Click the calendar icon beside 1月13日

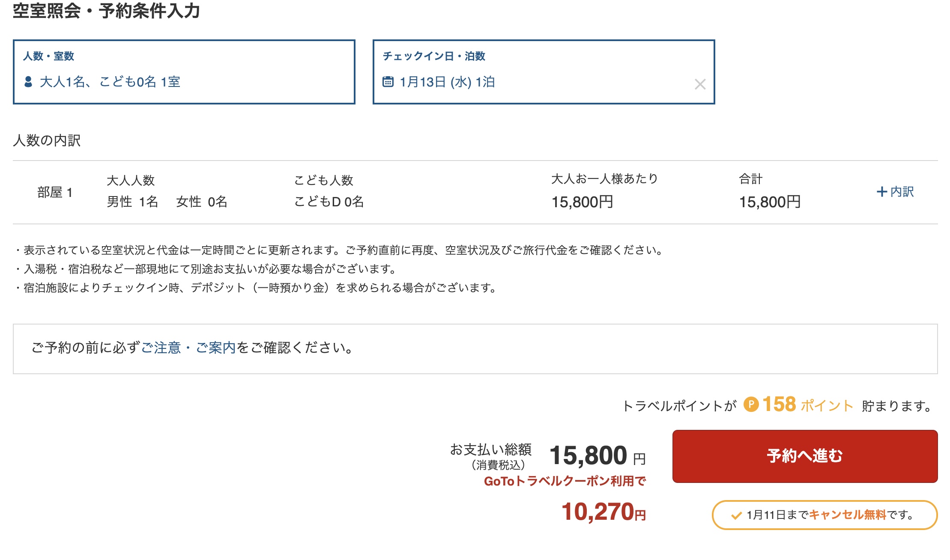click(388, 81)
